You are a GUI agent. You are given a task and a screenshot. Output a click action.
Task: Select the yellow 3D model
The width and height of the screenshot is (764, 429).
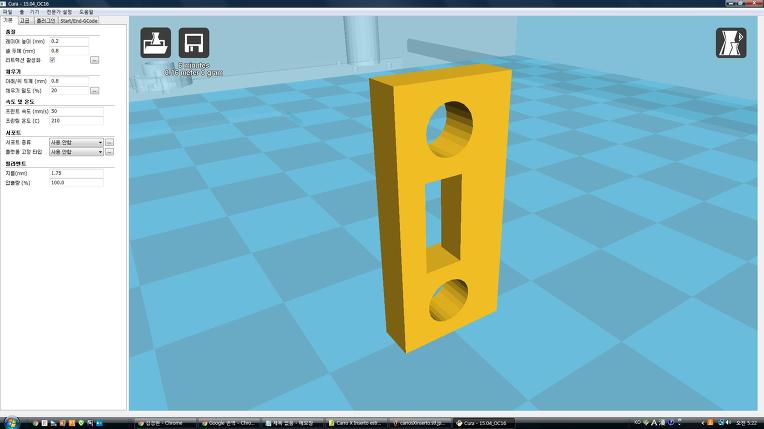(482, 205)
